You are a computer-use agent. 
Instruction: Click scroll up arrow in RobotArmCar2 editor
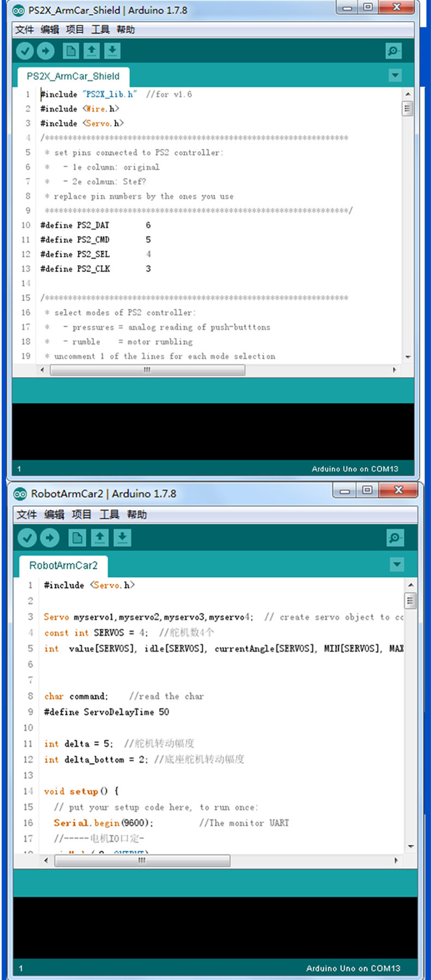(x=411, y=585)
